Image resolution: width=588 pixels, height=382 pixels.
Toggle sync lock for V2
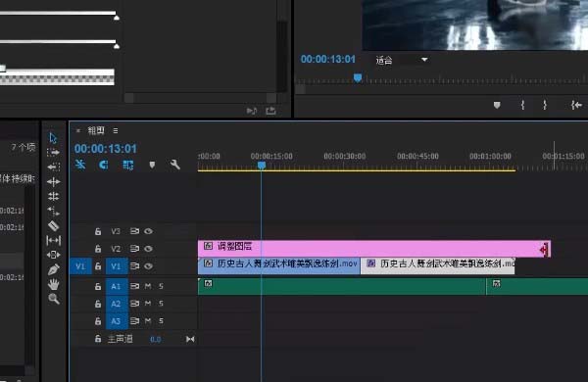[134, 249]
